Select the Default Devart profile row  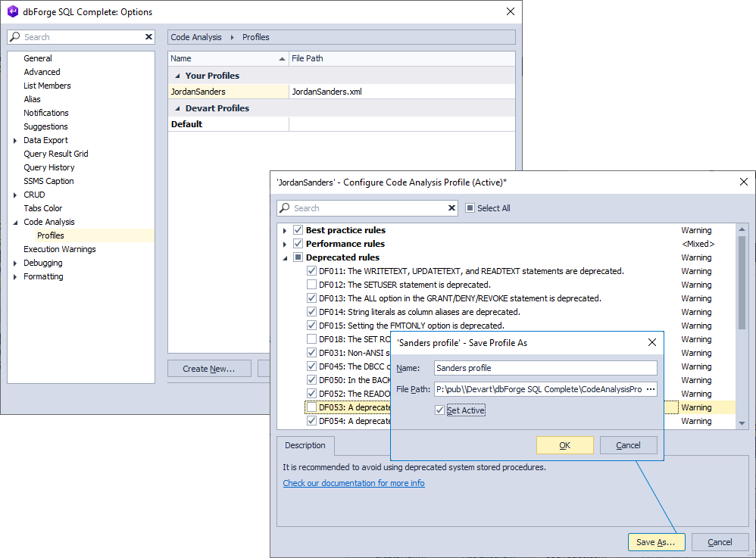pyautogui.click(x=342, y=124)
